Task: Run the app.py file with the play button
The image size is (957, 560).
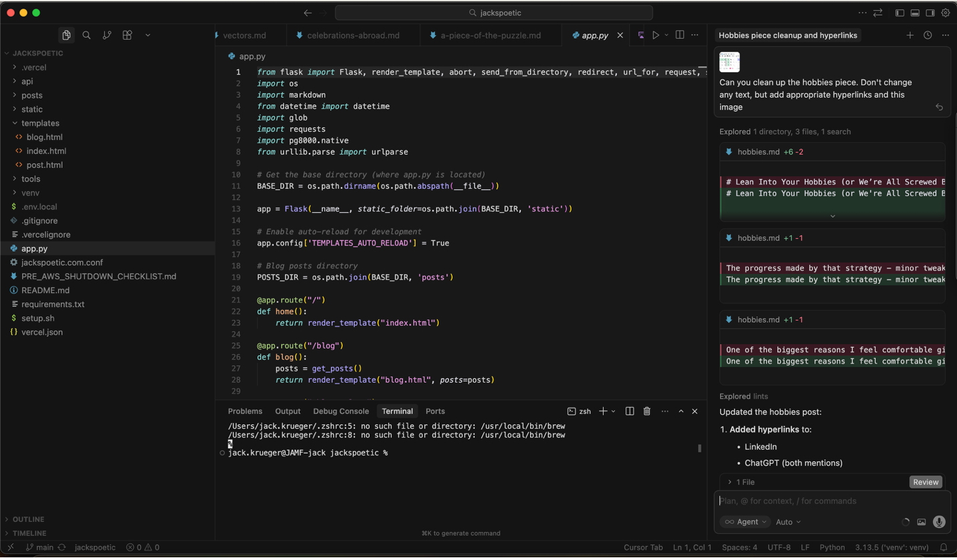Action: coord(656,35)
